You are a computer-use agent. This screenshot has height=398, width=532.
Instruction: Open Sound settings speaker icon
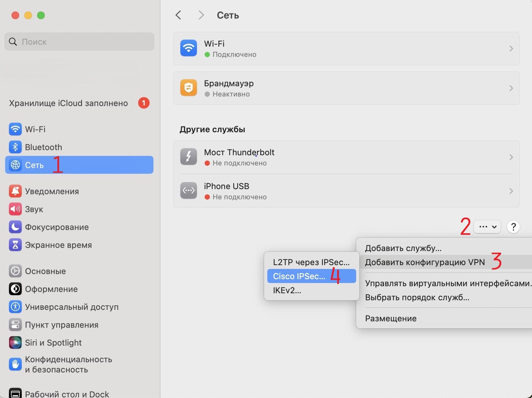tap(15, 209)
